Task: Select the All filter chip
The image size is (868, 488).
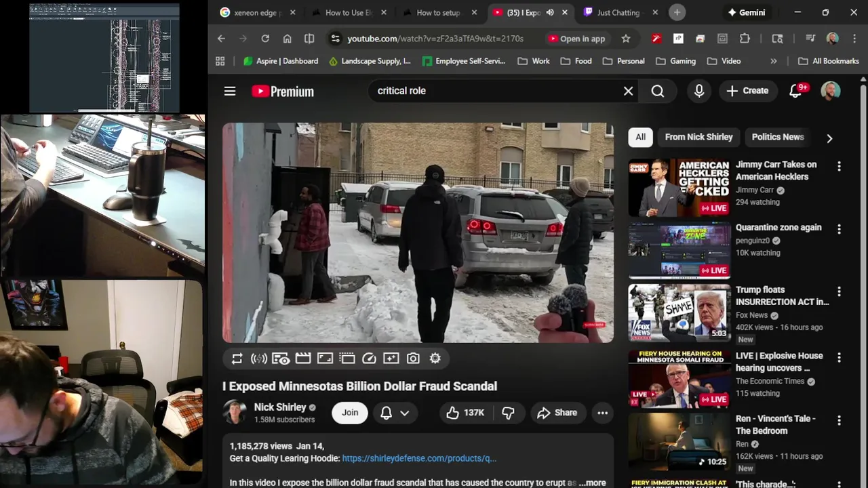Action: [x=641, y=137]
